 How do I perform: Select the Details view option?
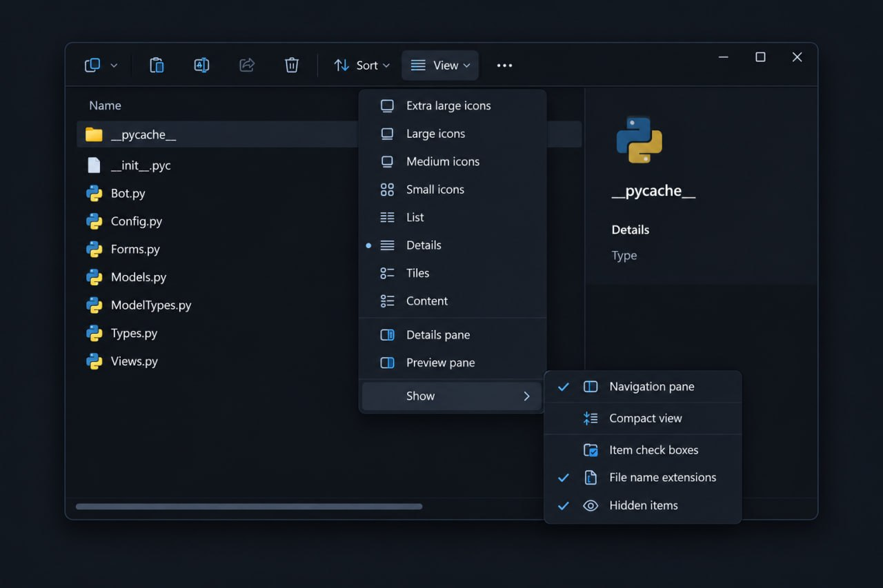[x=453, y=245]
